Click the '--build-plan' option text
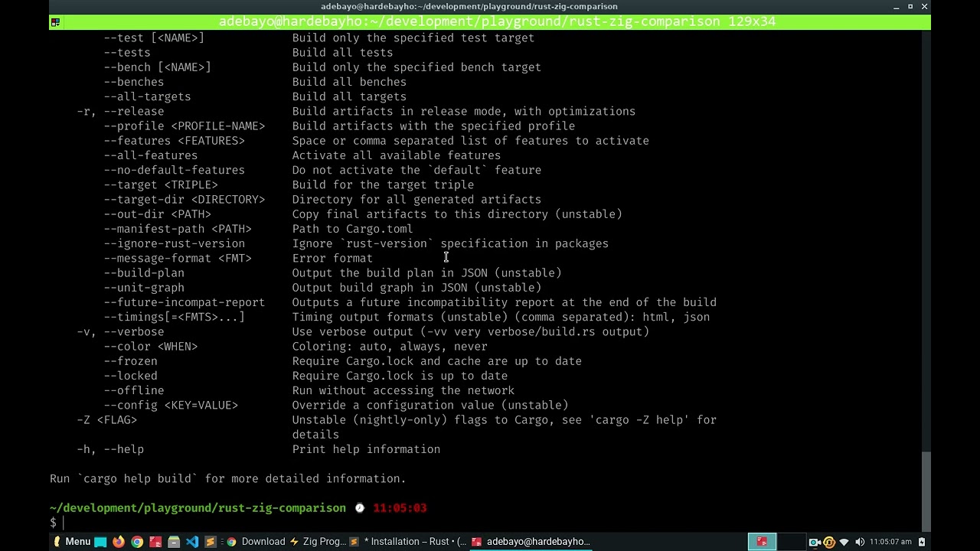The height and width of the screenshot is (551, 980). [144, 273]
